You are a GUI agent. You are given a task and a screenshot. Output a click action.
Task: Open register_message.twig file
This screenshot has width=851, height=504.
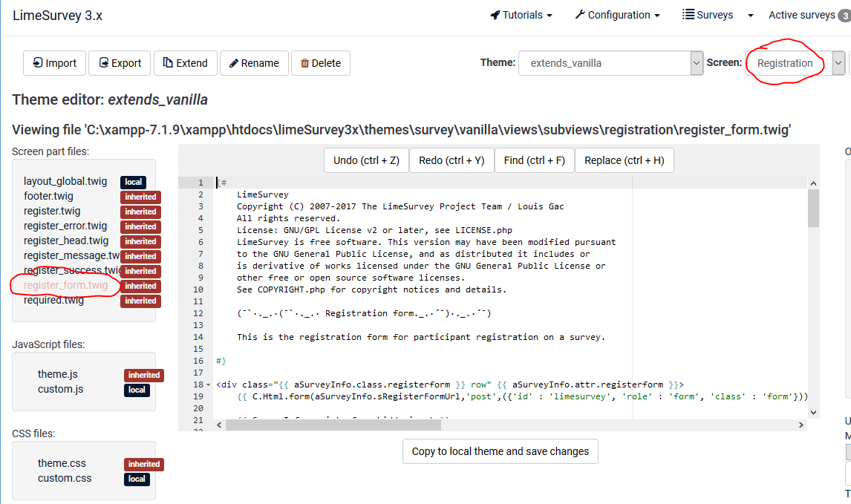coord(71,255)
